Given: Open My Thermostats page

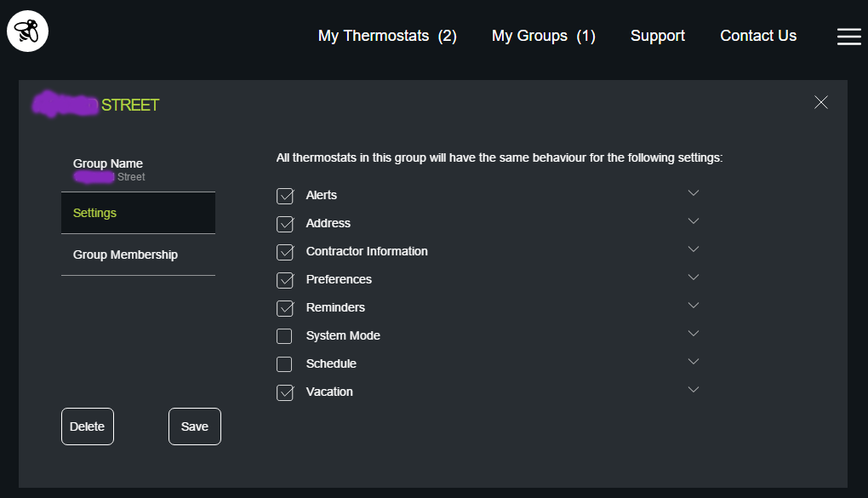Looking at the screenshot, I should [387, 36].
